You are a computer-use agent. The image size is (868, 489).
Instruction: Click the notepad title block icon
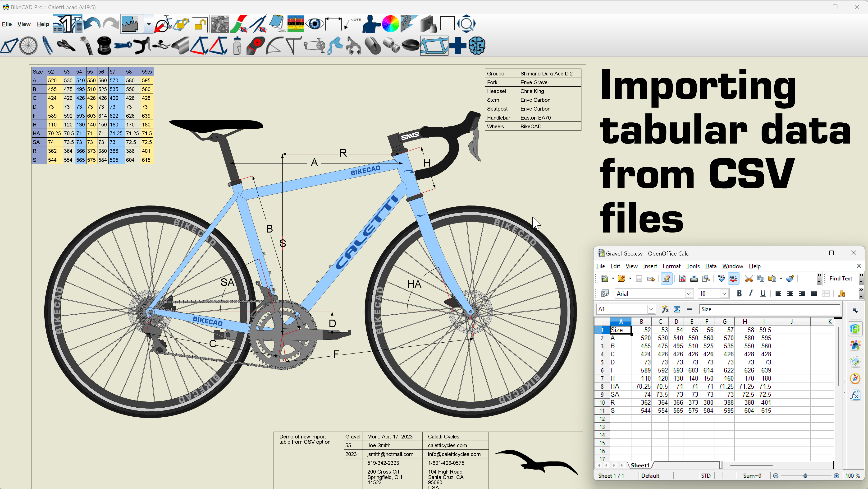point(277,24)
